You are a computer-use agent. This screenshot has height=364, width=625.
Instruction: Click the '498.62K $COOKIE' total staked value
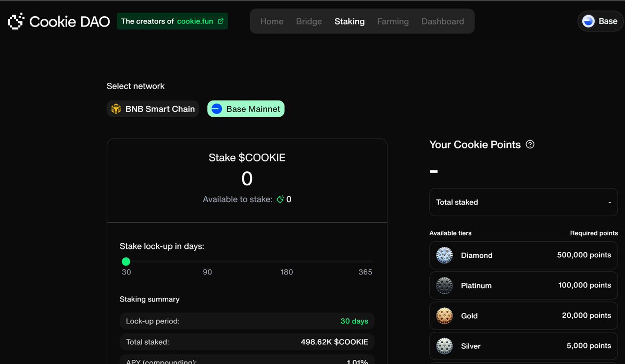point(334,342)
